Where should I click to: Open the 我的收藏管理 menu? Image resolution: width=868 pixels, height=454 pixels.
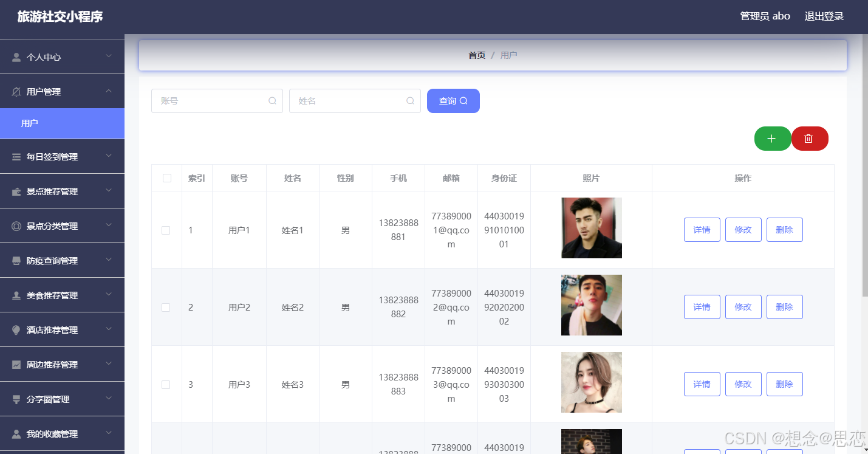point(62,434)
